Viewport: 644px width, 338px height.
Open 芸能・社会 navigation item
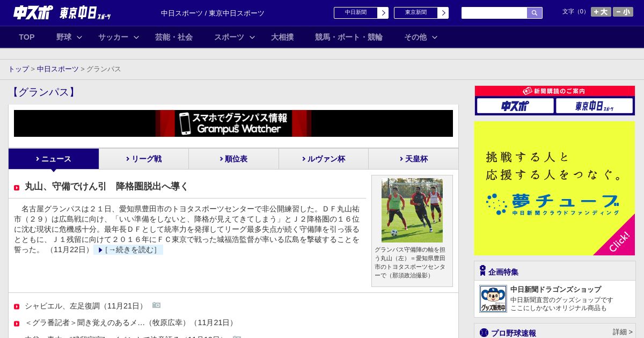pos(174,37)
